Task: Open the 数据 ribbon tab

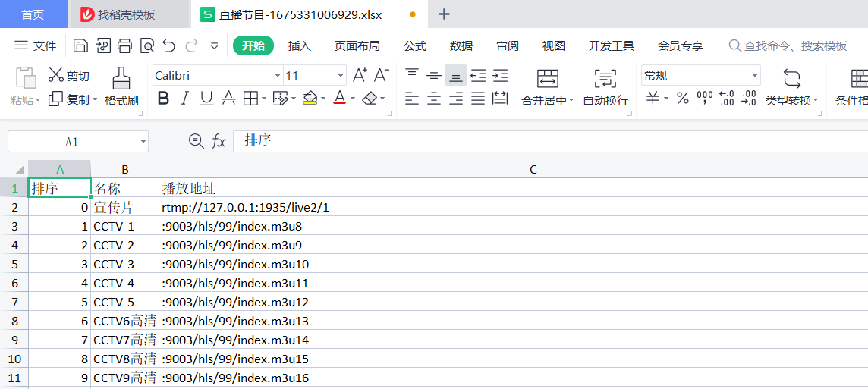Action: click(461, 46)
